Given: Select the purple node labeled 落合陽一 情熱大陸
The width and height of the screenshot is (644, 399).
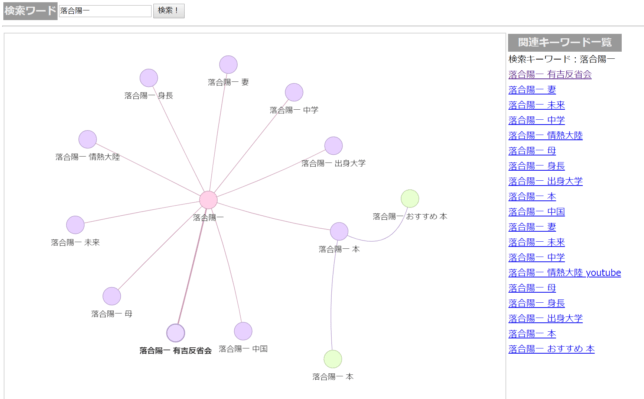Looking at the screenshot, I should coord(87,139).
